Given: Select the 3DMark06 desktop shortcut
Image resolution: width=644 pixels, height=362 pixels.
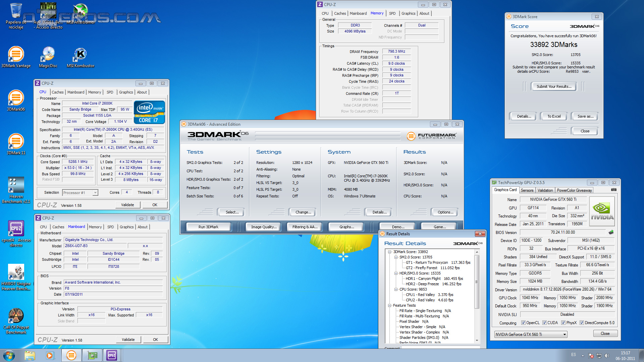Looking at the screenshot, I should (16, 101).
